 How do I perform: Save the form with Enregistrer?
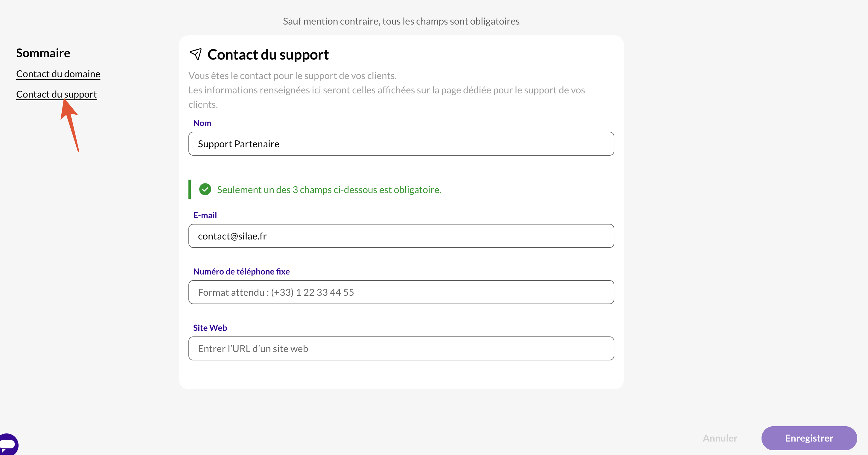point(809,438)
